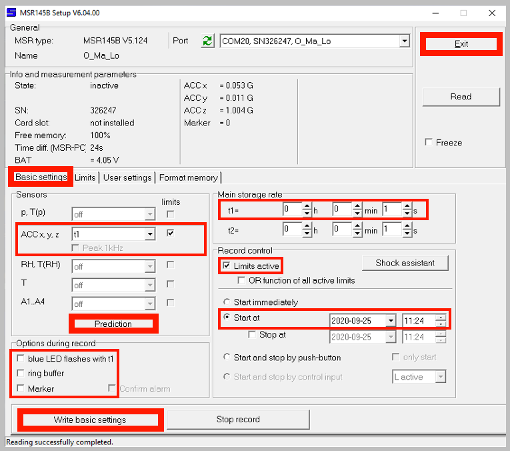Select Start immediately option

click(226, 302)
